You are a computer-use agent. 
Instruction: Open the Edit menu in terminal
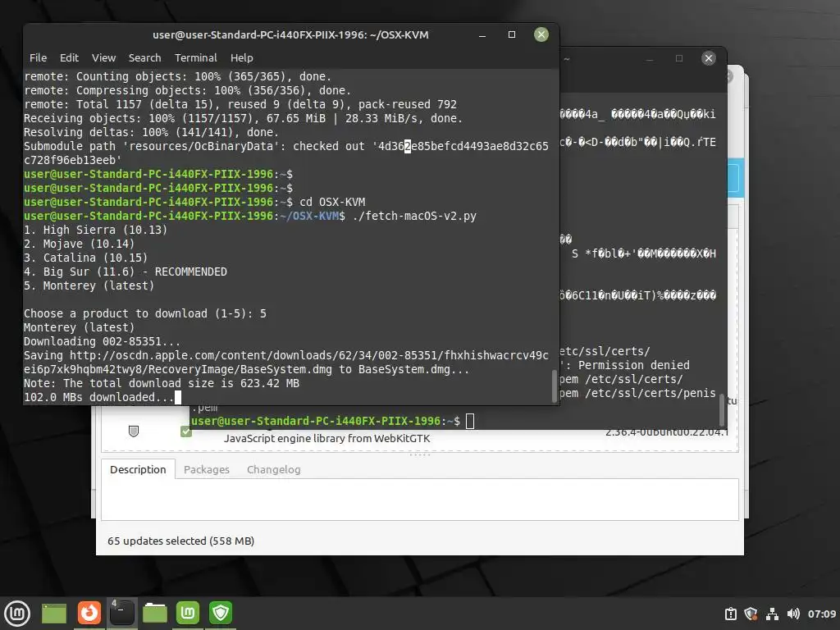69,57
